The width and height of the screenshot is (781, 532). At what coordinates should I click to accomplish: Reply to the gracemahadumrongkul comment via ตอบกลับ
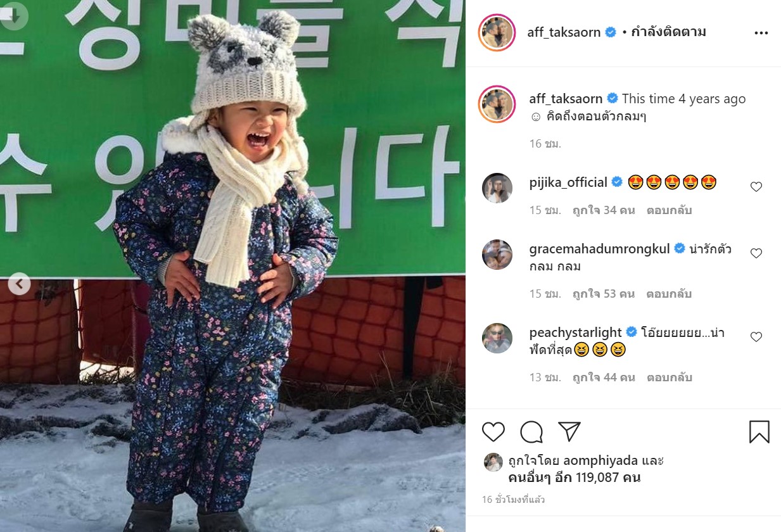coord(669,294)
